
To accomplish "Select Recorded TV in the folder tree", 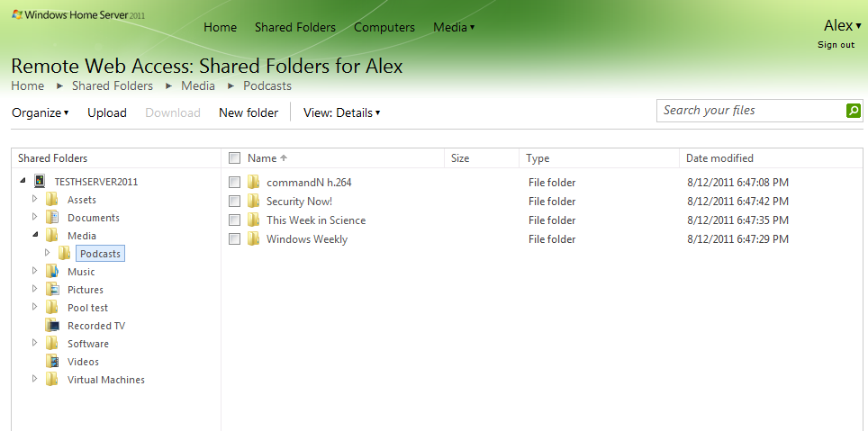I will pos(96,326).
